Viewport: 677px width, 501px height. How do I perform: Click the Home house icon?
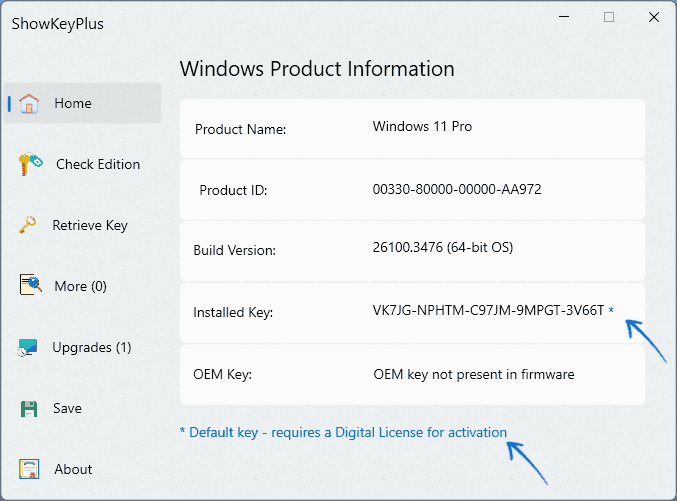click(x=29, y=103)
